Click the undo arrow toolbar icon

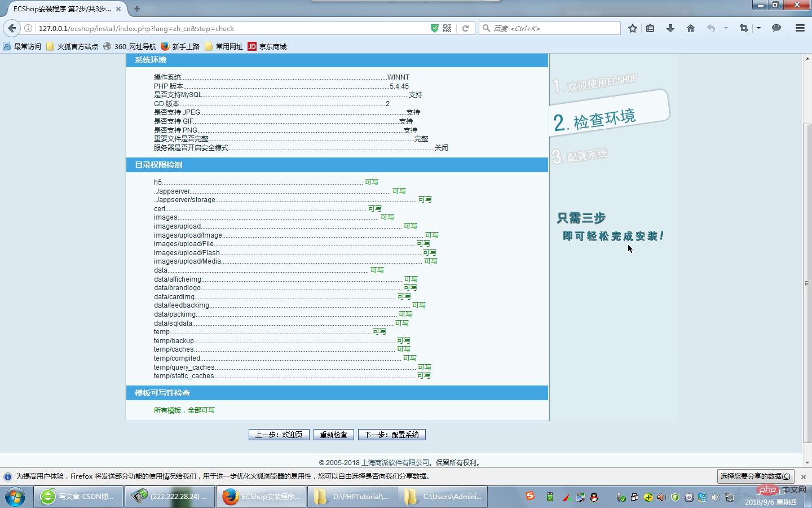coord(711,28)
